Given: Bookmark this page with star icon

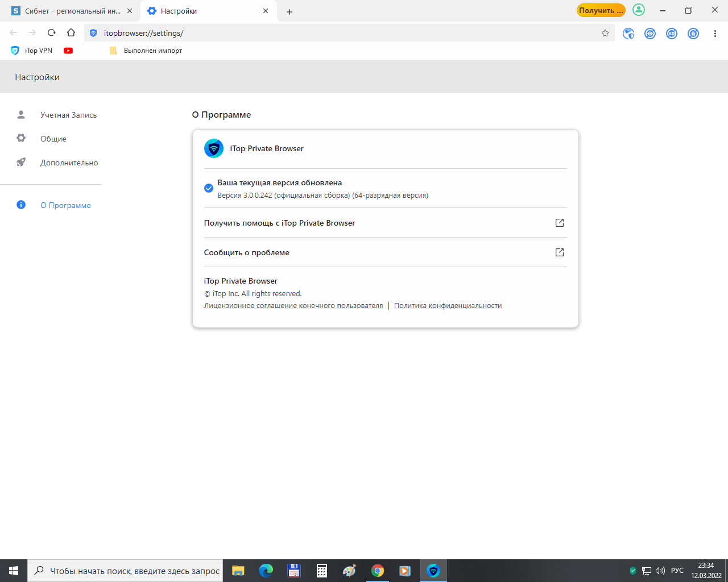Looking at the screenshot, I should 605,33.
